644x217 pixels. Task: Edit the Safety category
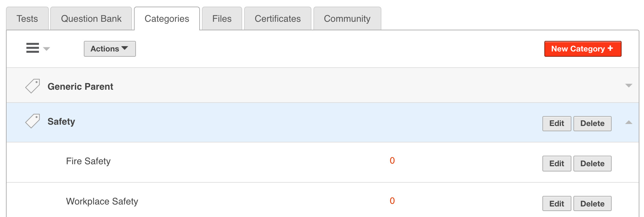click(557, 123)
